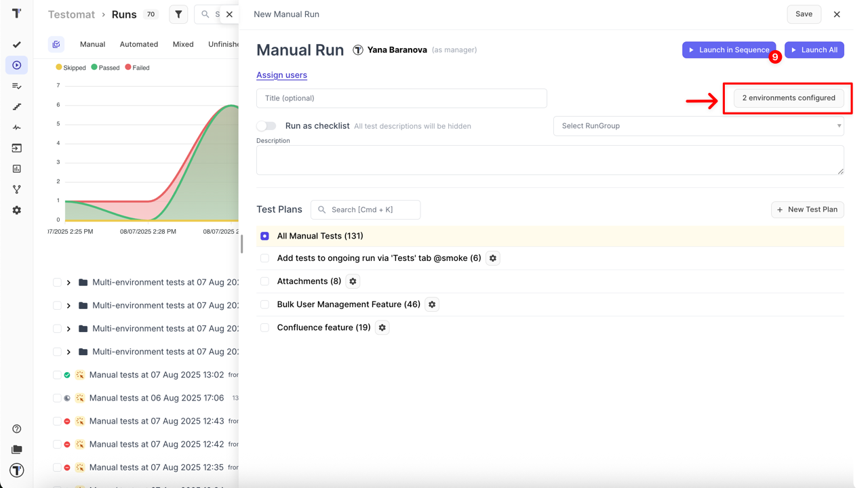Click the Assign users link
The image size is (868, 488).
tap(281, 75)
